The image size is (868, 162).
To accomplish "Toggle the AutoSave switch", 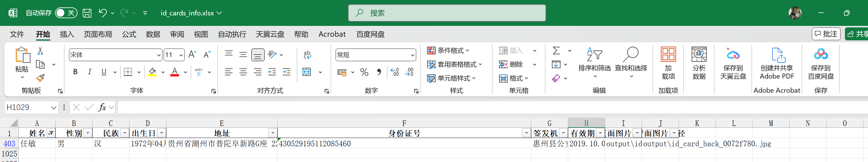I will coord(66,13).
